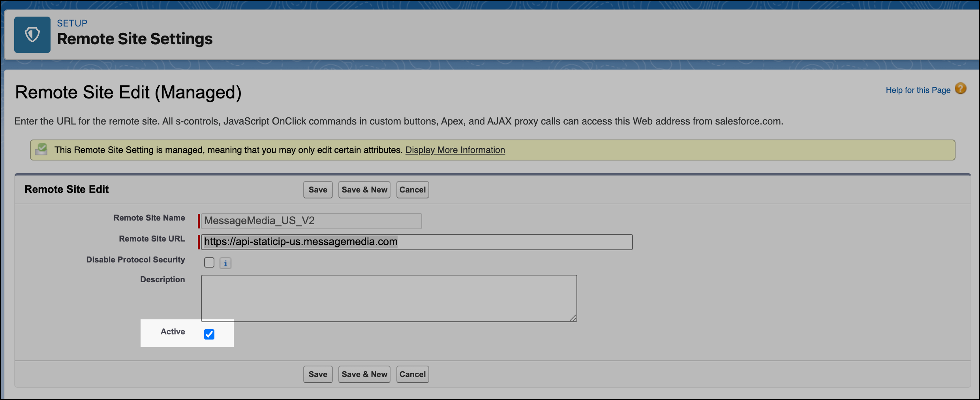Click the Disable Protocol Security info icon
The height and width of the screenshot is (400, 980).
pyautogui.click(x=225, y=263)
